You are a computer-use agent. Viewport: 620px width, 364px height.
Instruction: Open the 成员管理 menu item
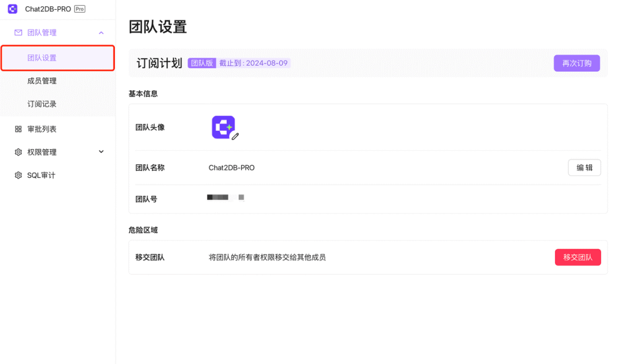[58, 81]
